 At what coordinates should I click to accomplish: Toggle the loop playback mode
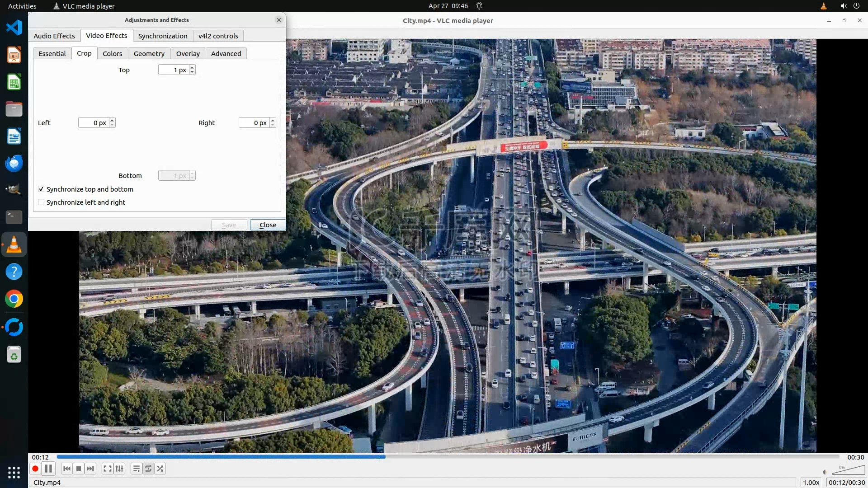[x=148, y=469]
